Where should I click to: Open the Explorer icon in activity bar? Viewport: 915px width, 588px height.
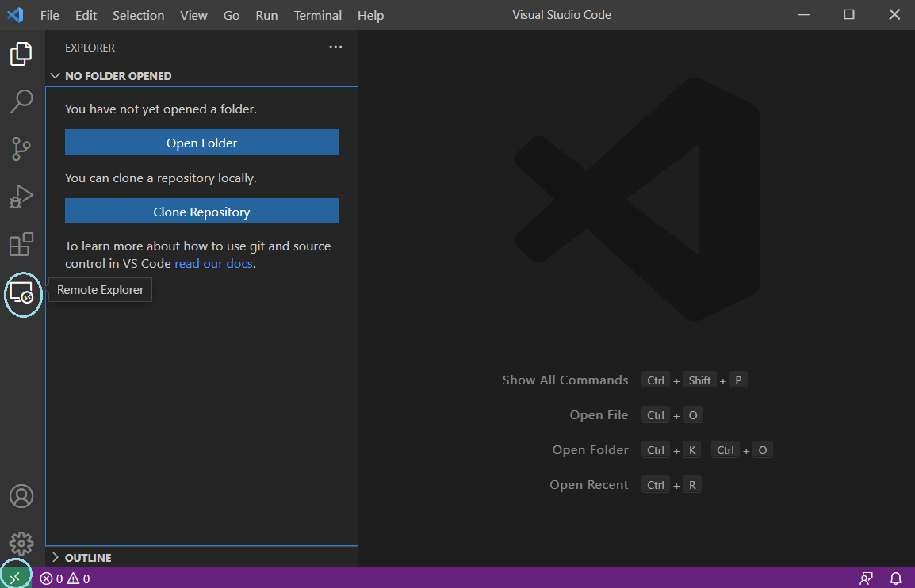point(21,54)
